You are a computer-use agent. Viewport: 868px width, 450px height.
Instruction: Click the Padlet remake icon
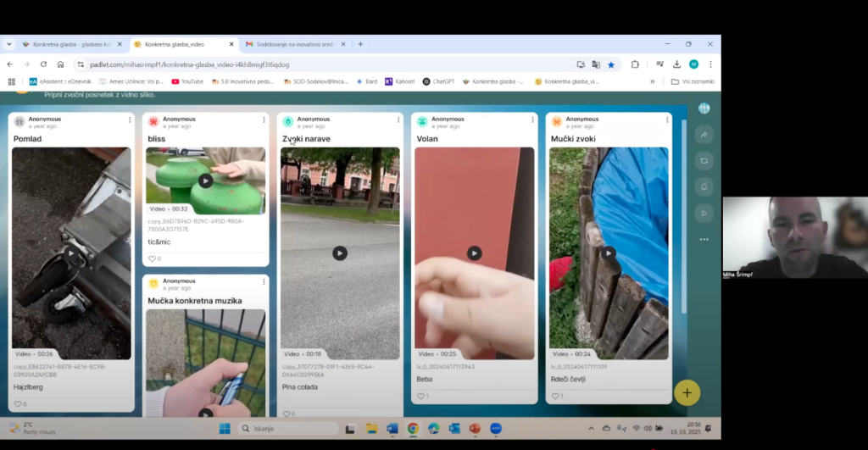(x=704, y=161)
